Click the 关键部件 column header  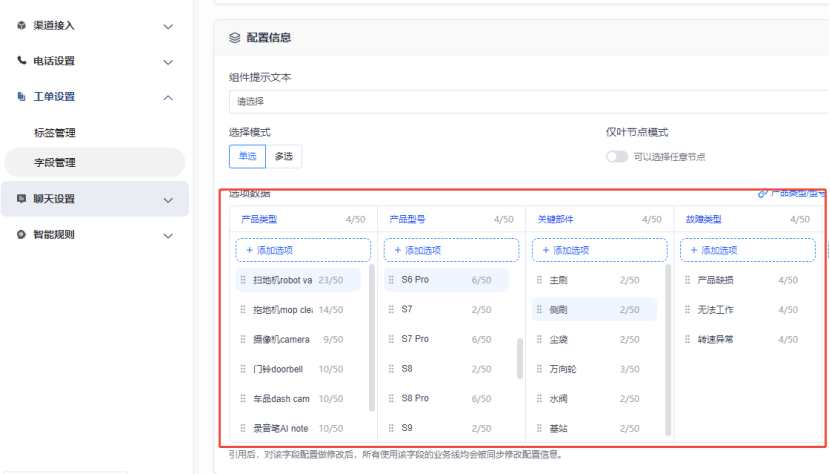click(556, 219)
